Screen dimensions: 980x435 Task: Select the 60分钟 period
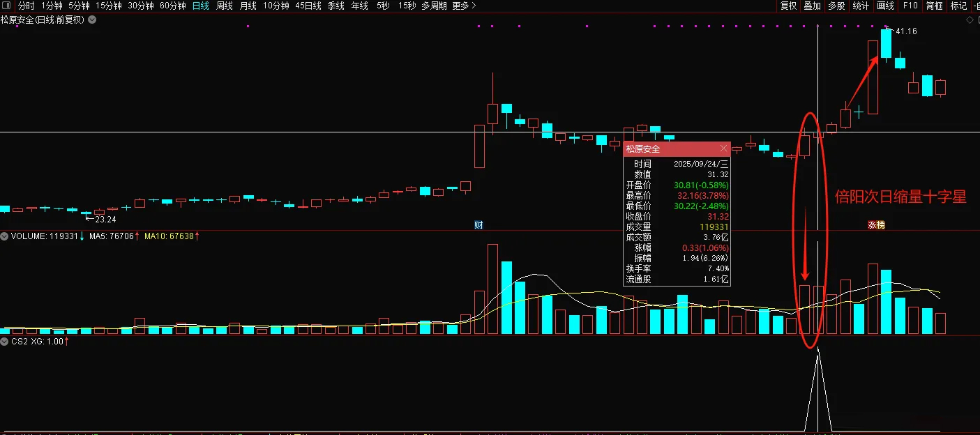[x=173, y=6]
